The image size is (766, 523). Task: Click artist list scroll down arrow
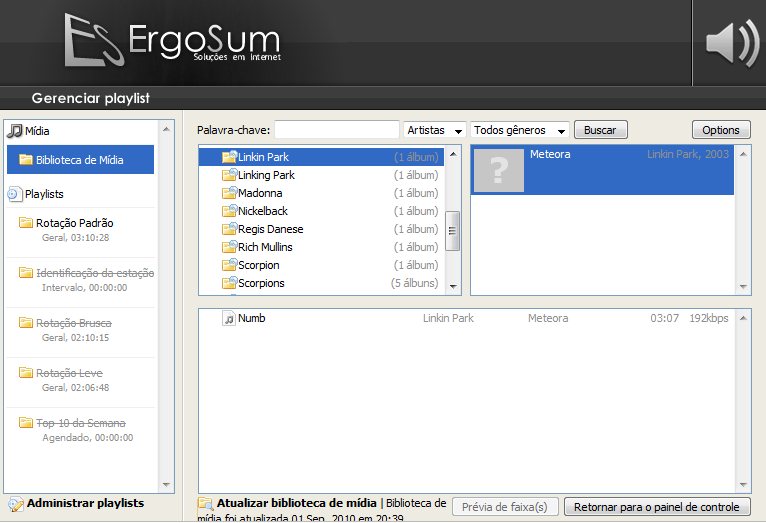click(x=453, y=286)
